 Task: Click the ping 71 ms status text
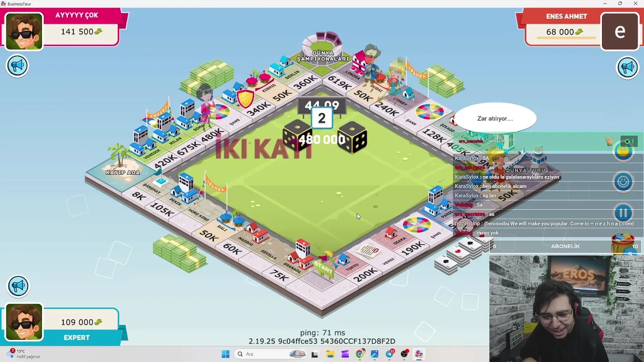click(x=323, y=333)
